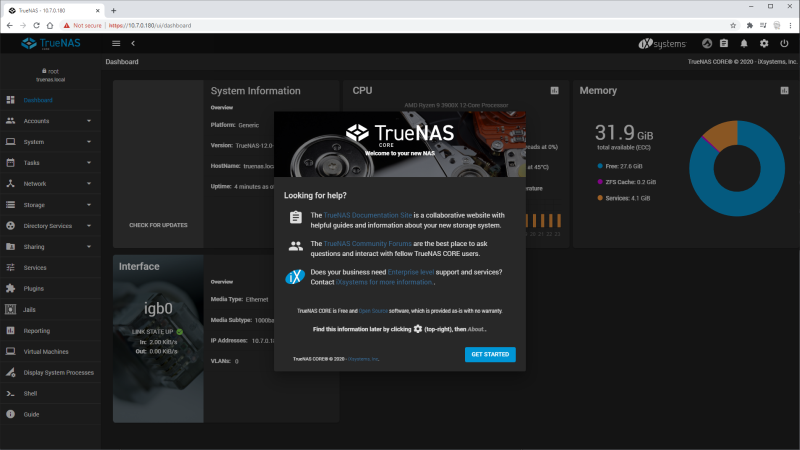Click the power icon
This screenshot has width=800, height=450.
tap(784, 43)
